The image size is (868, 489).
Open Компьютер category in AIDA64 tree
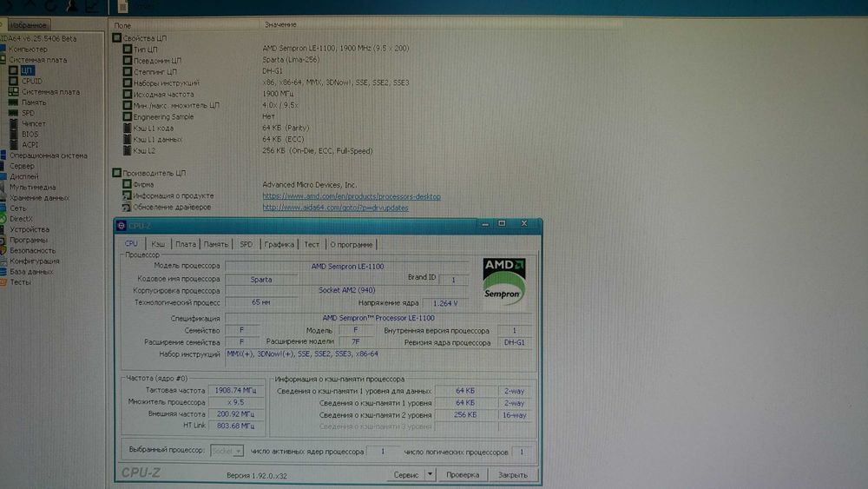(x=28, y=50)
